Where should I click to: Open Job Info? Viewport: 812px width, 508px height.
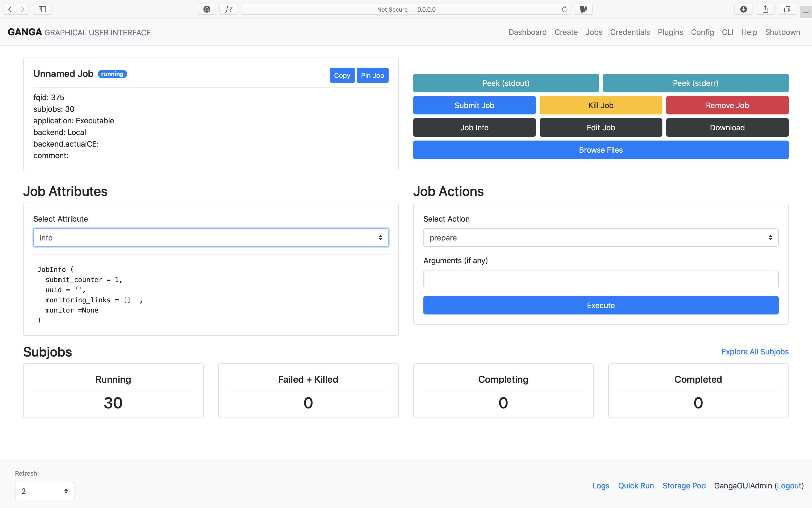[x=474, y=128]
